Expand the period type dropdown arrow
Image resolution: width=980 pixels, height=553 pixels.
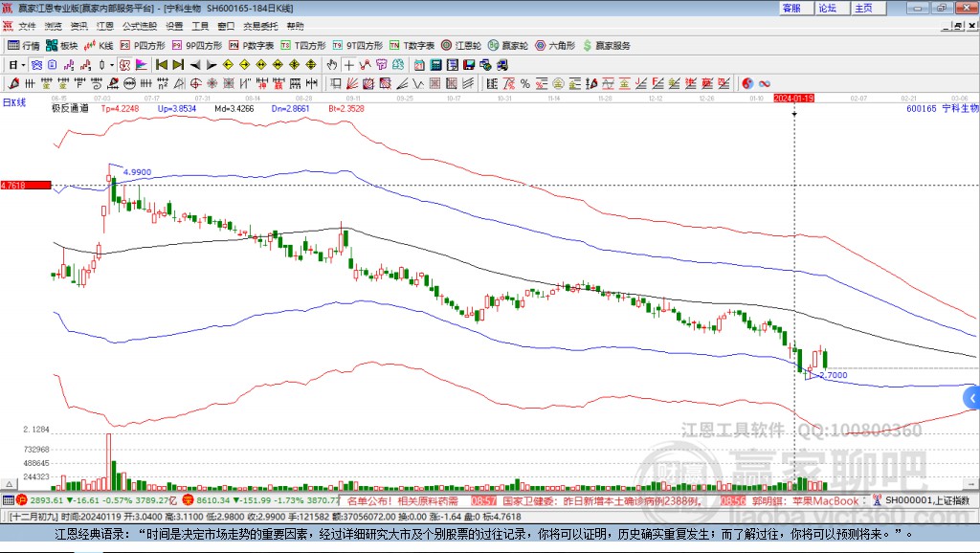pos(22,64)
